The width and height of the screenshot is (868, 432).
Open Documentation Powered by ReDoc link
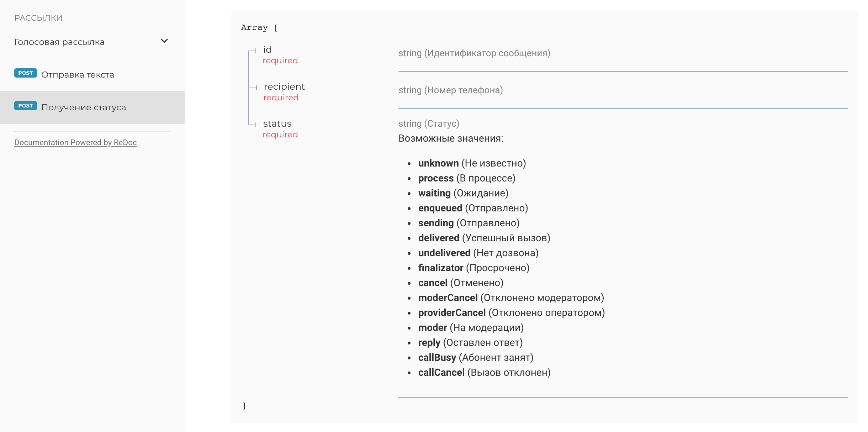[75, 142]
